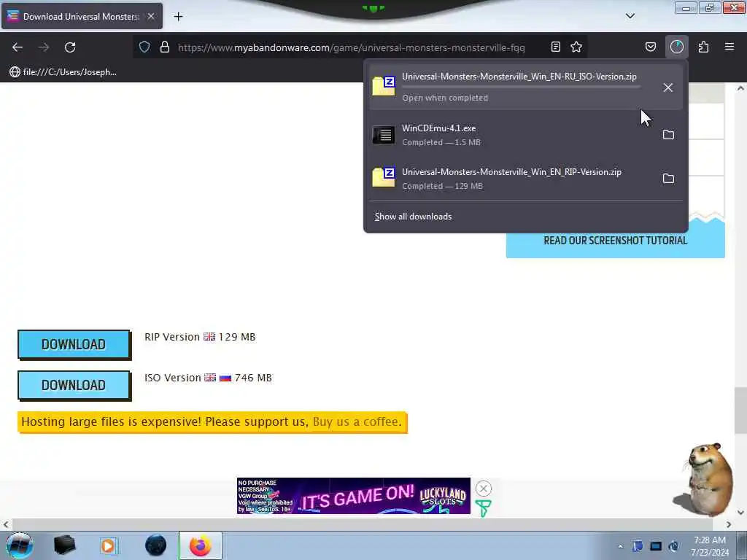Bookmark this page with the star icon
The height and width of the screenshot is (560, 747).
click(576, 47)
